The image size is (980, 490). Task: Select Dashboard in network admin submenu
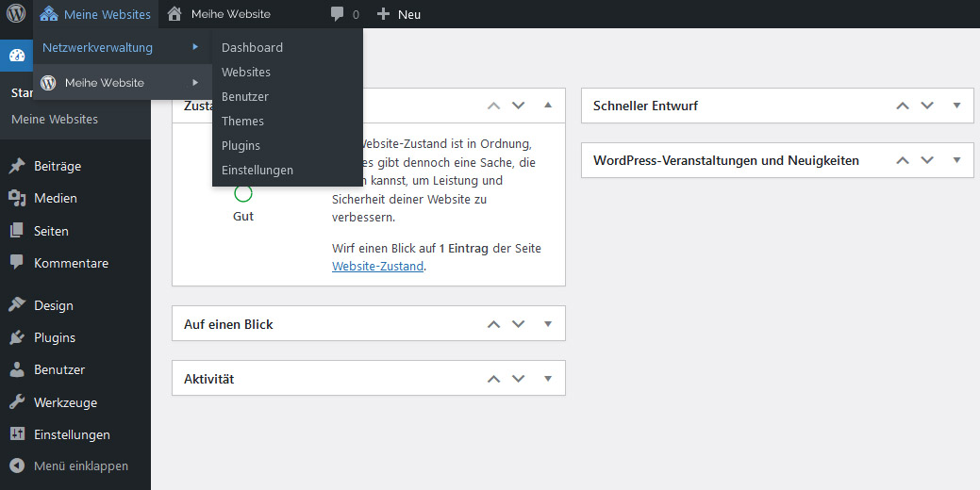(x=252, y=47)
